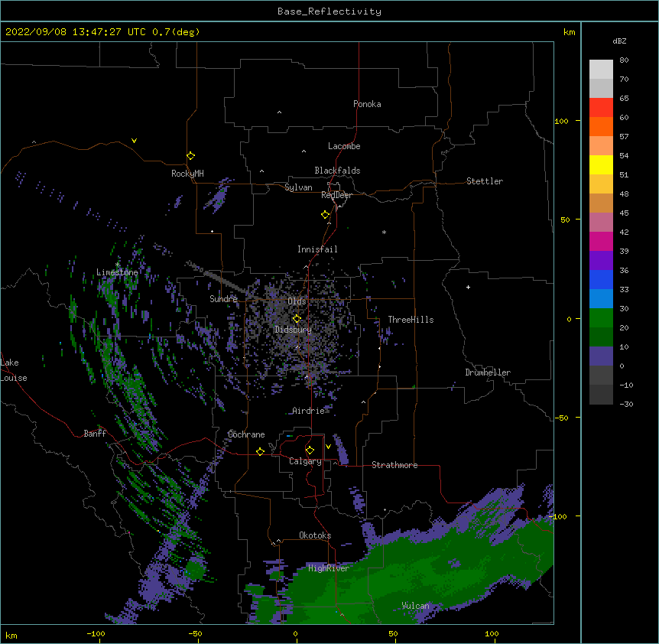The image size is (659, 644).
Task: Select the blue 36 dBZ legend color
Action: (601, 279)
